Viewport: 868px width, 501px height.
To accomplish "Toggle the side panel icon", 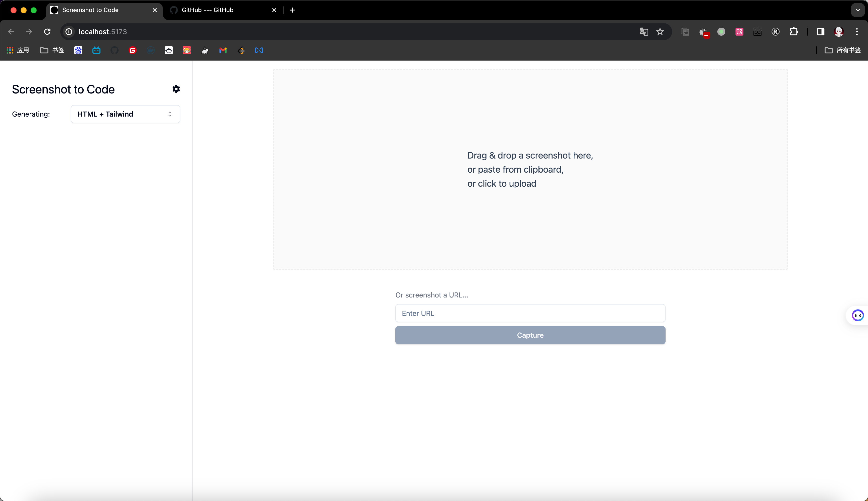I will click(x=820, y=32).
